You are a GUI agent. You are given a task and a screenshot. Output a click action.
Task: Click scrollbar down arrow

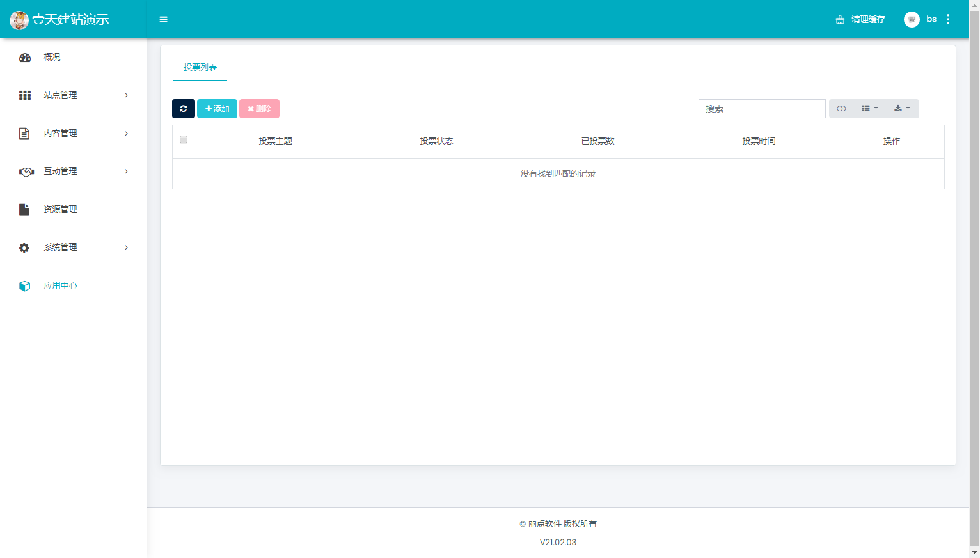pos(974,552)
